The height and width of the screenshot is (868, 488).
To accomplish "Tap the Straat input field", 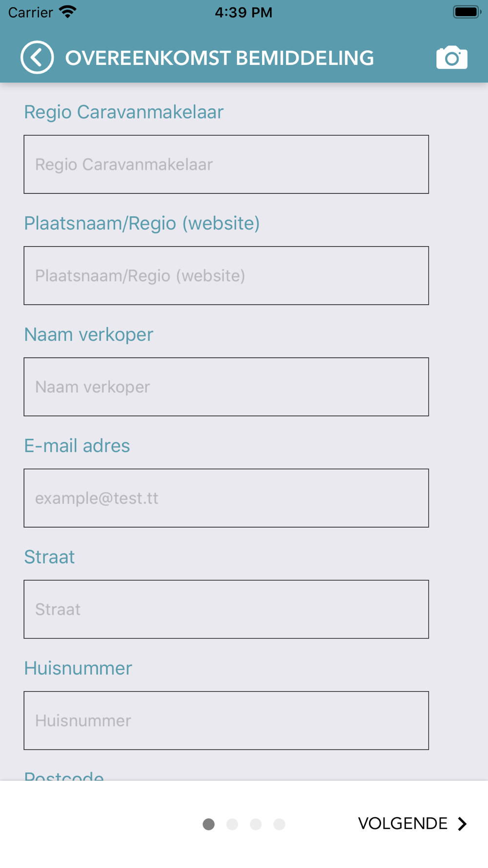I will pos(226,609).
